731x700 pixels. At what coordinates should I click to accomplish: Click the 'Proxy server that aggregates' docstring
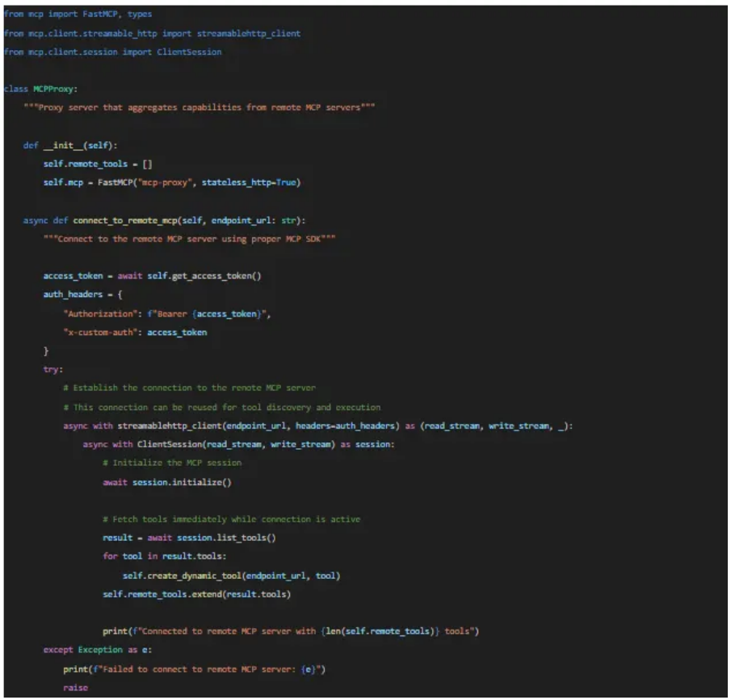tap(198, 107)
